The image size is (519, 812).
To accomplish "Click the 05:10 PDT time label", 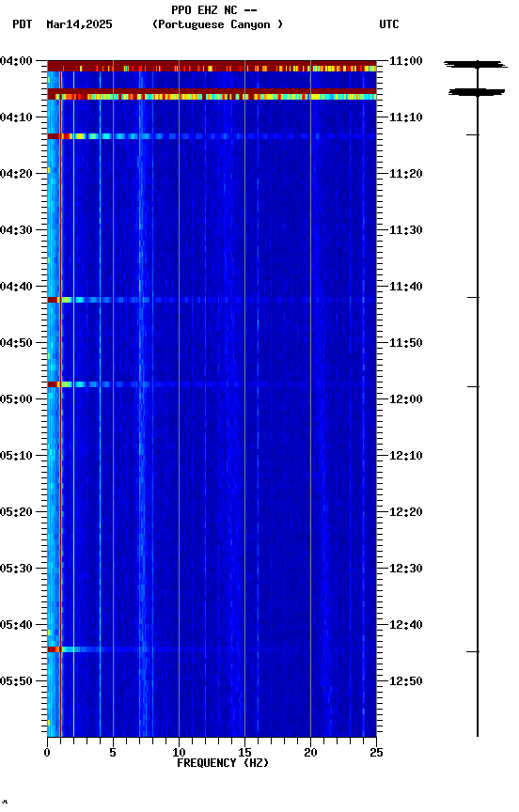I will [16, 456].
